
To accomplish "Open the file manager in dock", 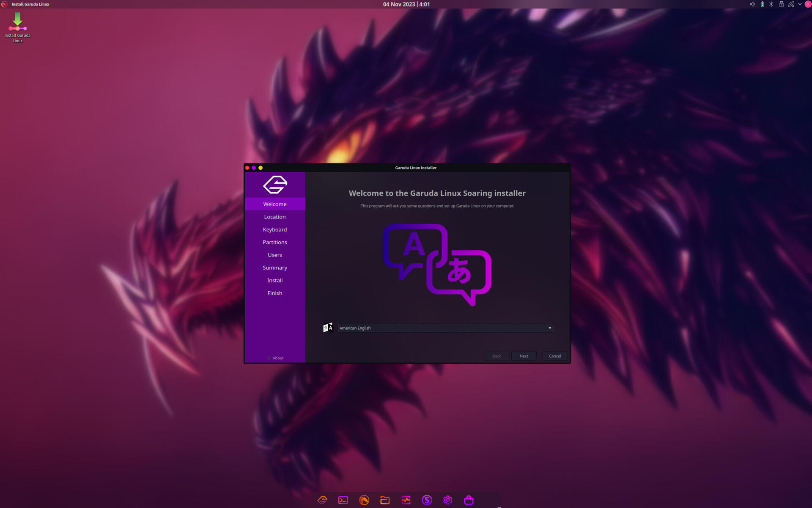I will (385, 500).
